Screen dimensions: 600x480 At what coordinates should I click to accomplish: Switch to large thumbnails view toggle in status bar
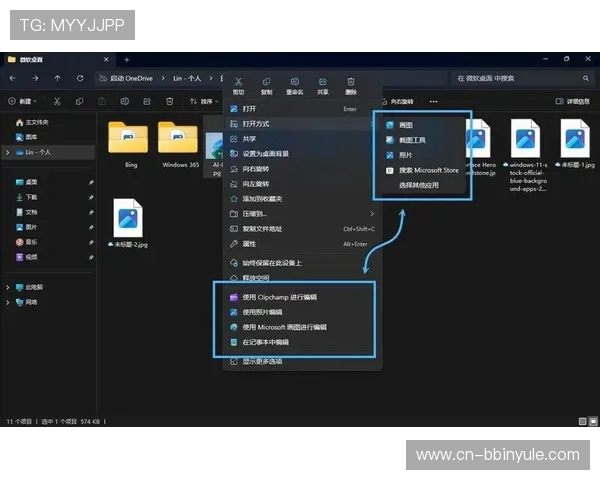[x=592, y=421]
